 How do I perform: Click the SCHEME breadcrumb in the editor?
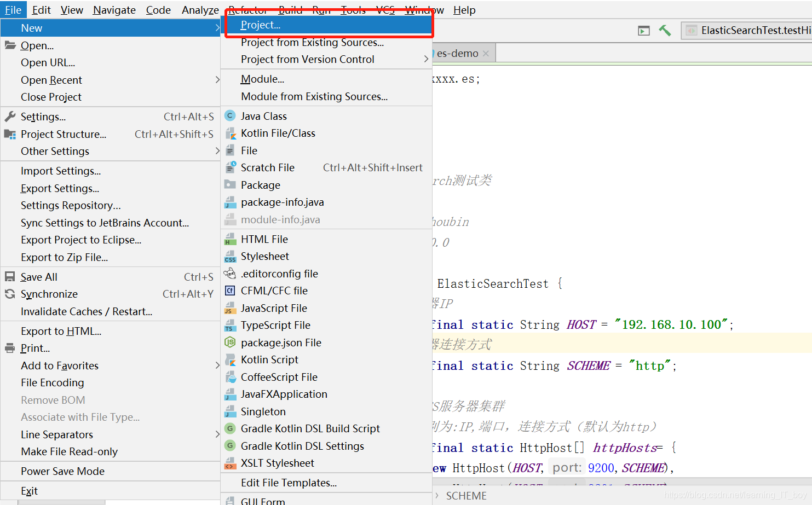point(466,496)
